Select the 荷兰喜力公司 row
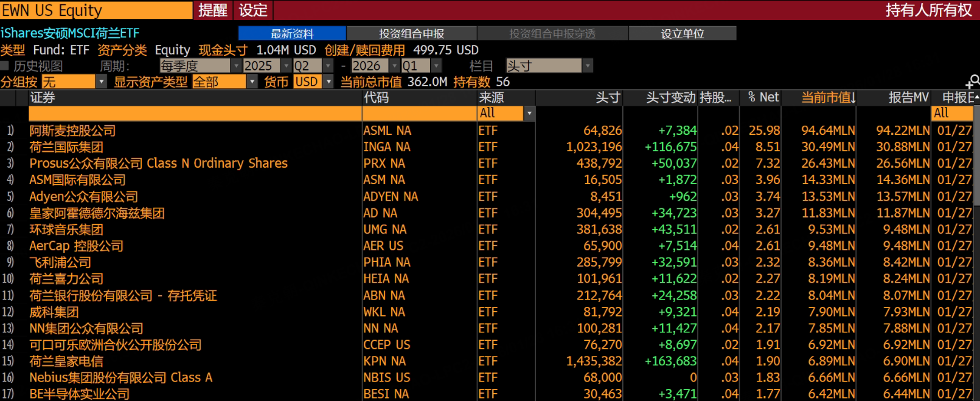The height and width of the screenshot is (401, 980). click(487, 279)
